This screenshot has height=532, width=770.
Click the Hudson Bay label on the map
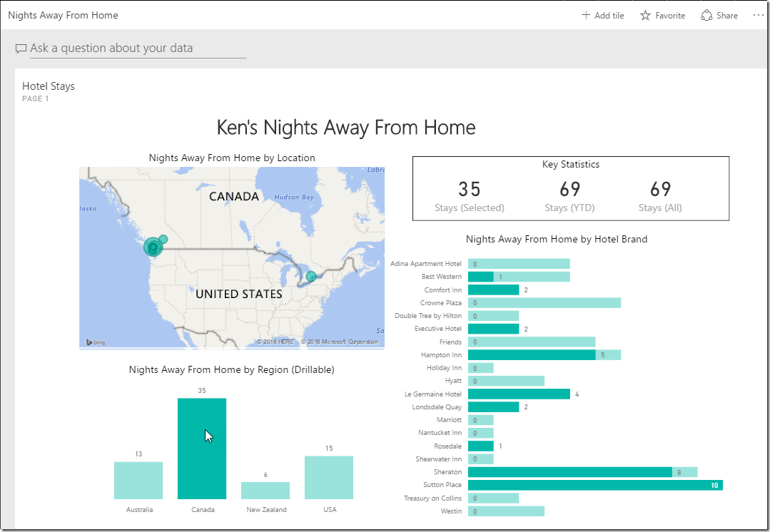pos(294,198)
